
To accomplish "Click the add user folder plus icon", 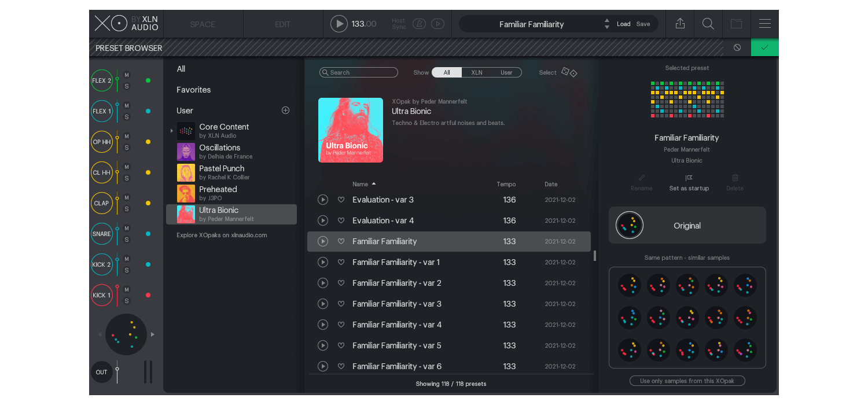I will pos(285,111).
